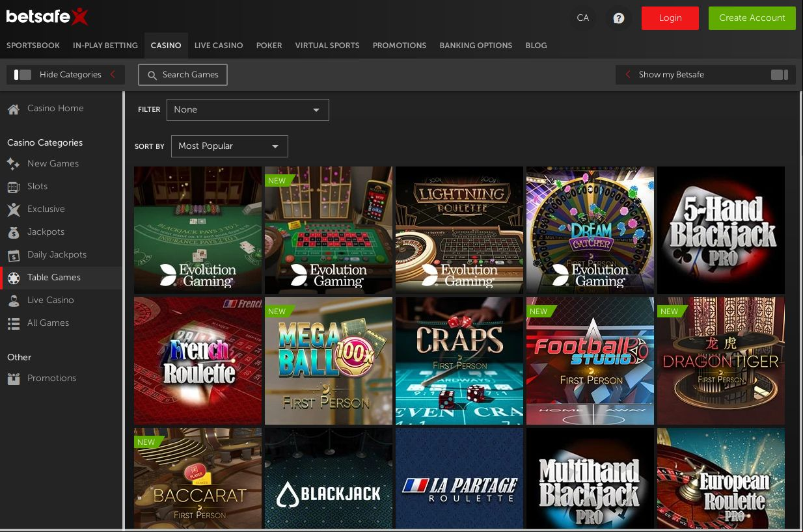803x532 pixels.
Task: Click the Betsafe logo
Action: click(47, 17)
